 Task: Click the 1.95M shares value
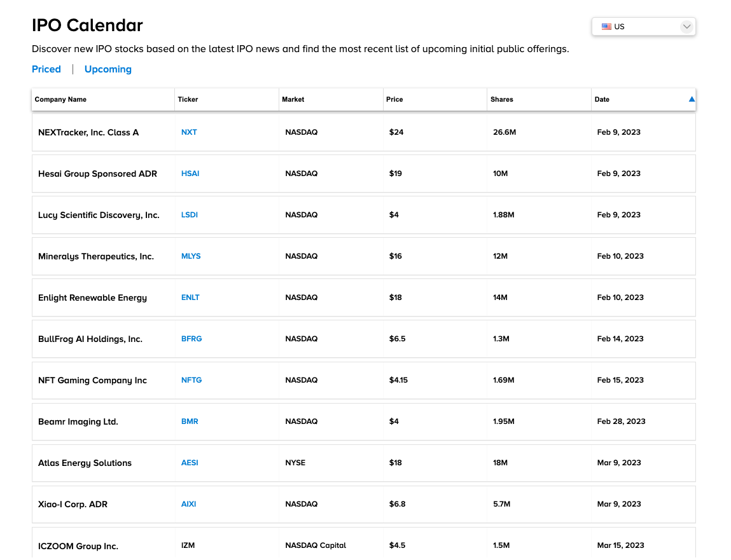[503, 421]
